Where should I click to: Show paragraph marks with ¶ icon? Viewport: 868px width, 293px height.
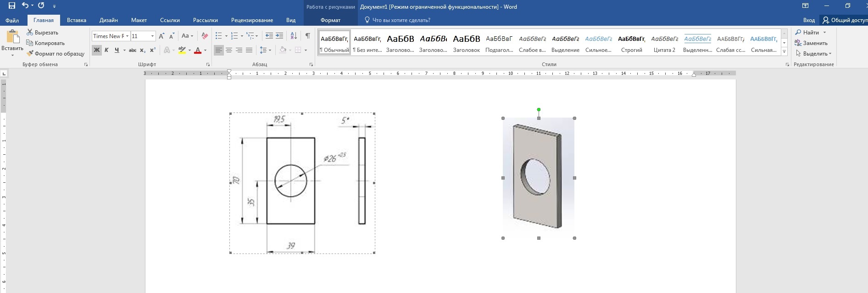click(x=307, y=36)
